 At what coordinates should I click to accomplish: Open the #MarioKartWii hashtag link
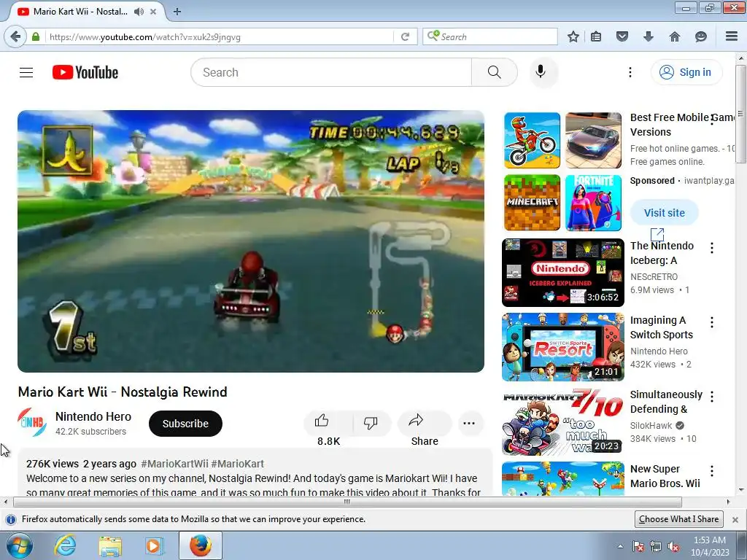pos(175,464)
